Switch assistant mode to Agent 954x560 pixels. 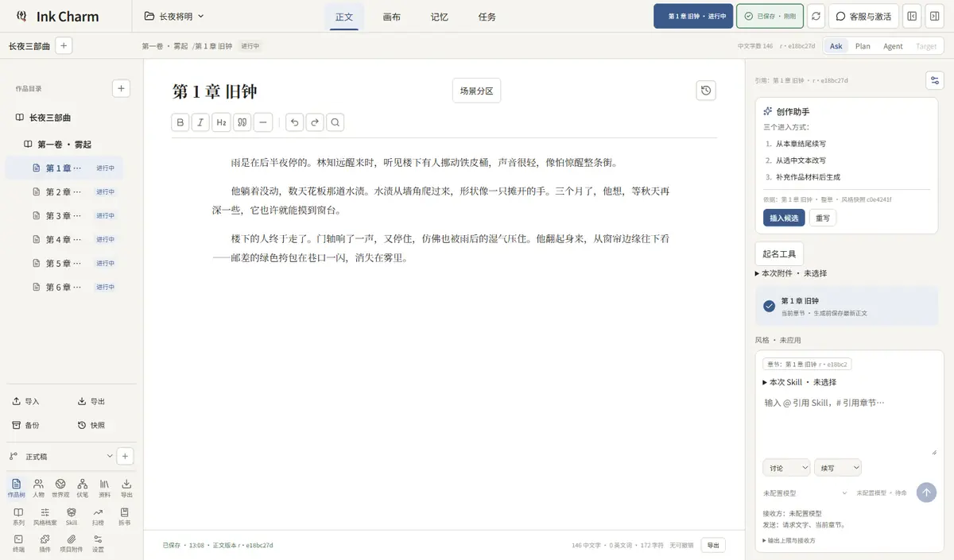[893, 46]
